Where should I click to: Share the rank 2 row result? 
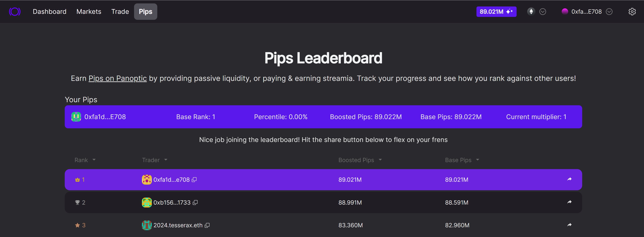570,202
